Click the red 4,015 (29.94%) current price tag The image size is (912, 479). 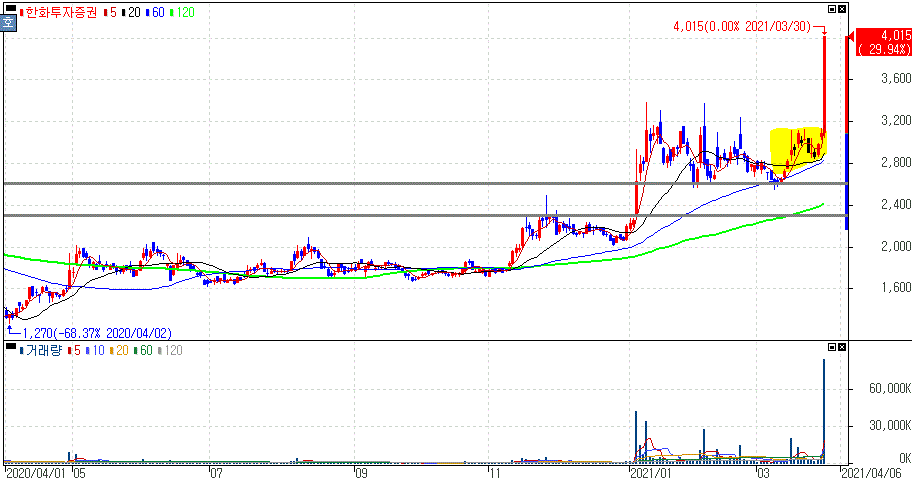click(x=884, y=42)
